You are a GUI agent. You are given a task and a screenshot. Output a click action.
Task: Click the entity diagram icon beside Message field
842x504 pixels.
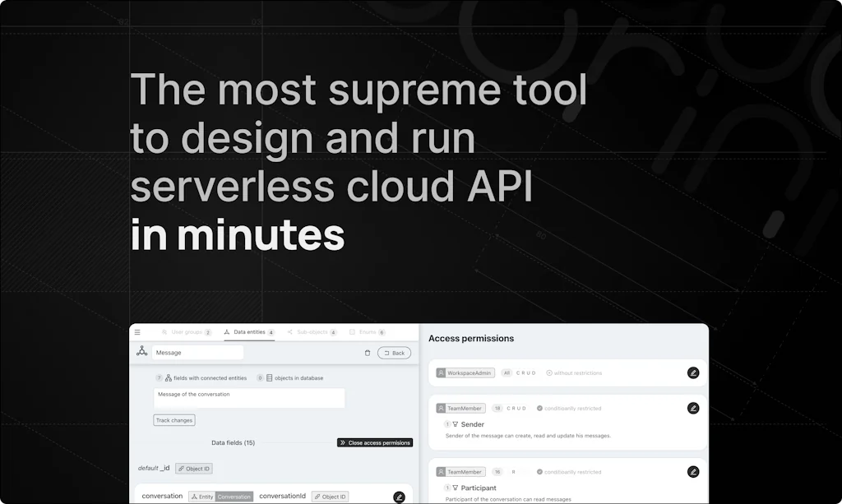coord(142,352)
